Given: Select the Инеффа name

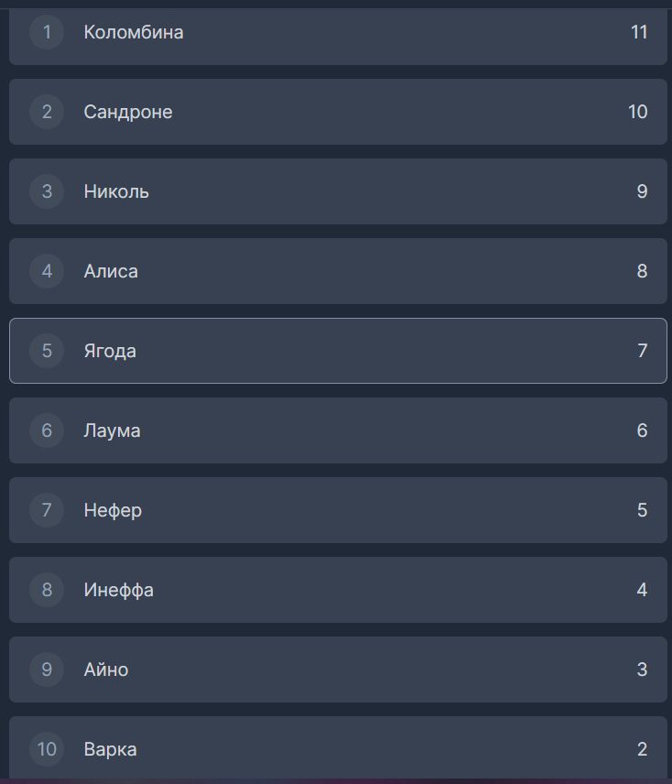Looking at the screenshot, I should point(119,590).
